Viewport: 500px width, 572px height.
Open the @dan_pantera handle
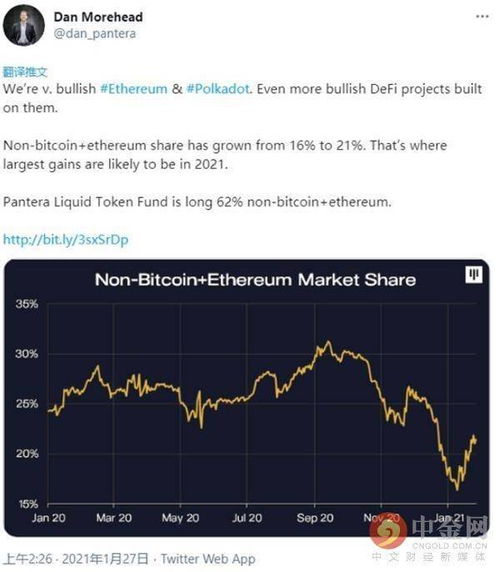95,34
